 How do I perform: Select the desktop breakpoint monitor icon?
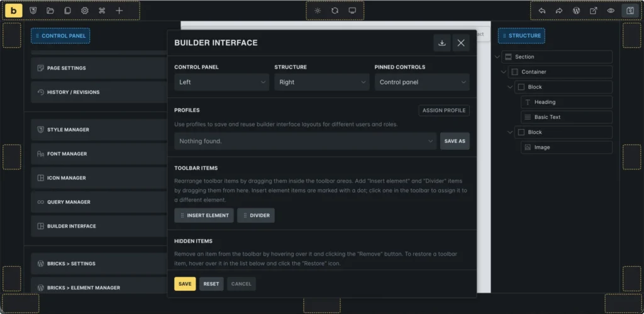click(x=352, y=11)
